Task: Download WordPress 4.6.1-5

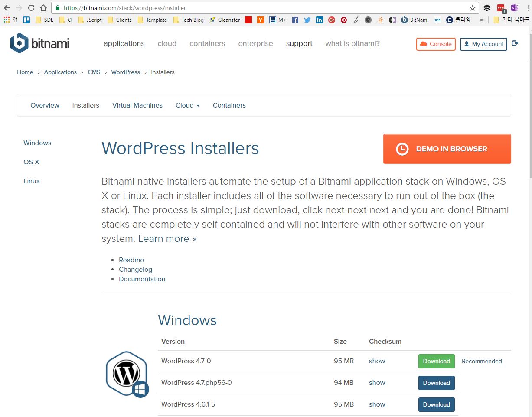Action: [x=436, y=404]
